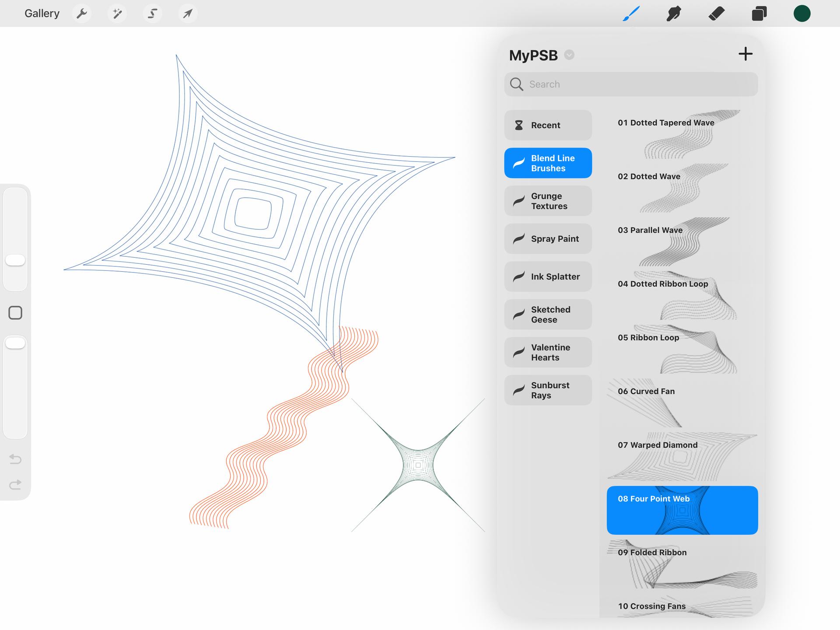Open the Actions wrench menu
Image resolution: width=840 pixels, height=630 pixels.
[82, 14]
